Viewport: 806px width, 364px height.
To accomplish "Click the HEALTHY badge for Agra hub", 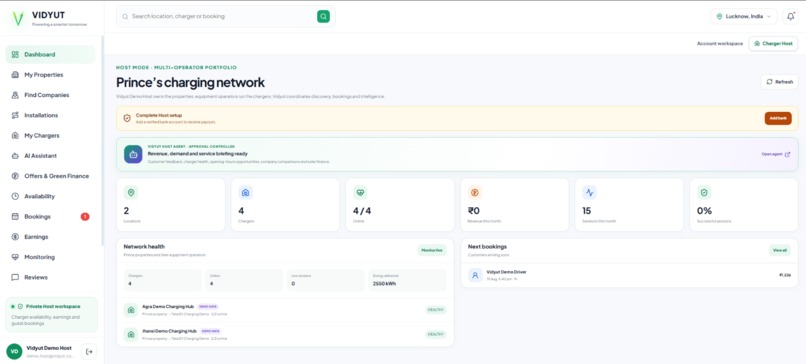I will click(435, 310).
